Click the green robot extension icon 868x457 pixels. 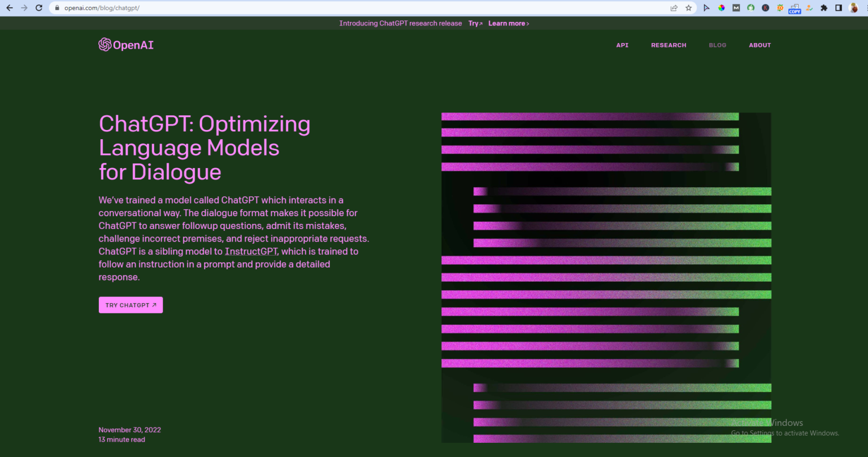(x=750, y=8)
